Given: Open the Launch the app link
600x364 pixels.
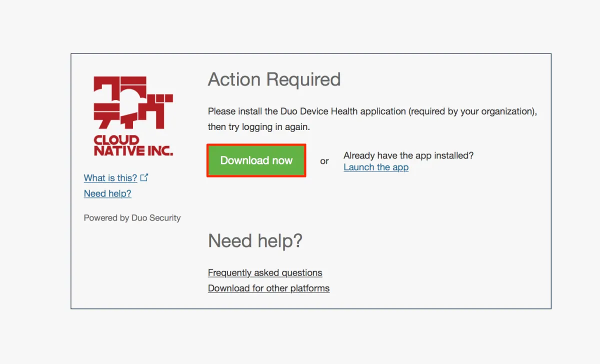Looking at the screenshot, I should 376,167.
